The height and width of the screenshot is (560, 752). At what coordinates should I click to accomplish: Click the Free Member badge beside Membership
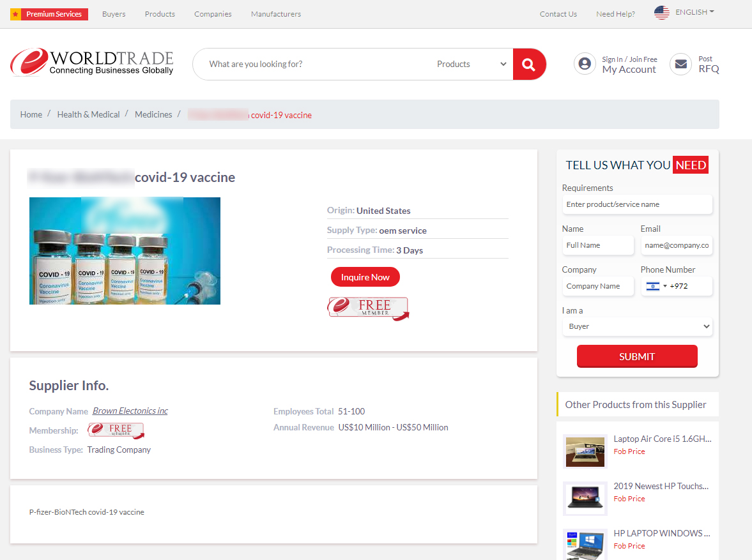click(x=116, y=430)
